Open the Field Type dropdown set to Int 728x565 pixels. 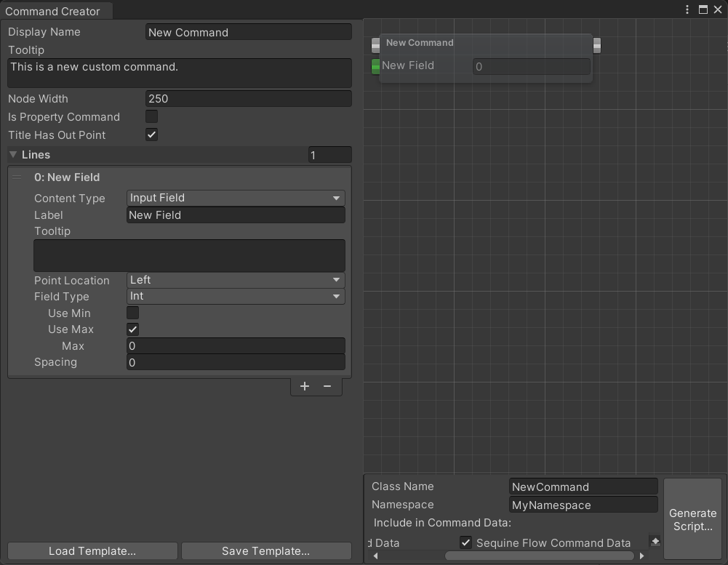pyautogui.click(x=235, y=297)
